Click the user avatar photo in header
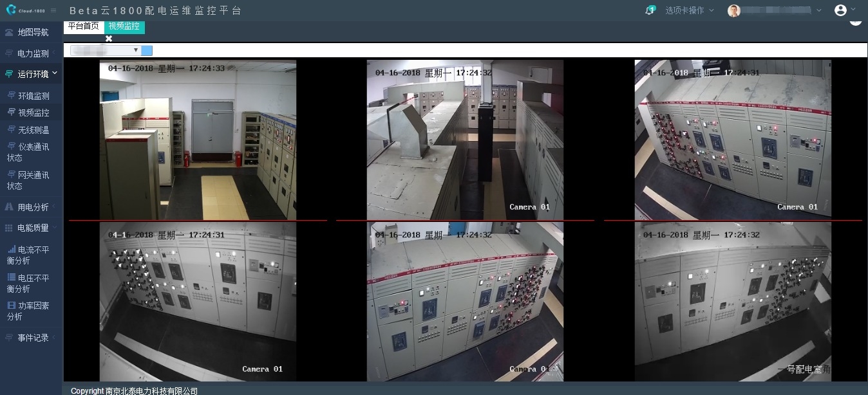This screenshot has height=395, width=868. 734,11
